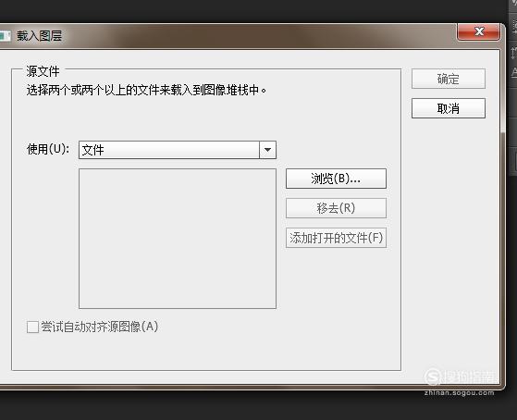This screenshot has height=420, width=517.
Task: Click 添加打开的文件(F) button
Action: [336, 238]
